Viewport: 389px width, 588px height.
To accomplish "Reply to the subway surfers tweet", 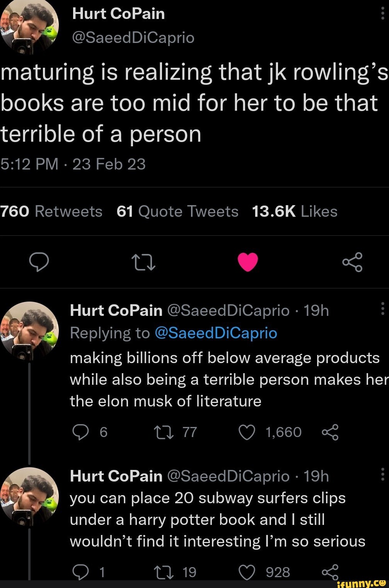I will click(x=80, y=572).
